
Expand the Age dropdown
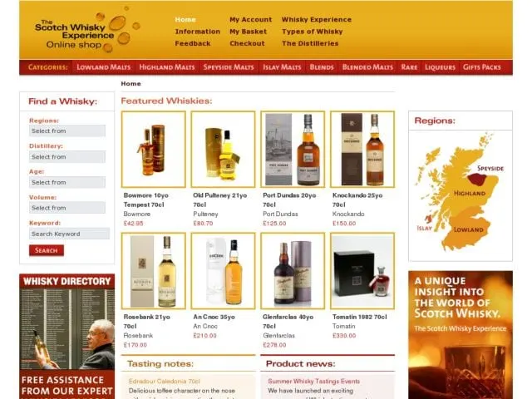coord(67,182)
